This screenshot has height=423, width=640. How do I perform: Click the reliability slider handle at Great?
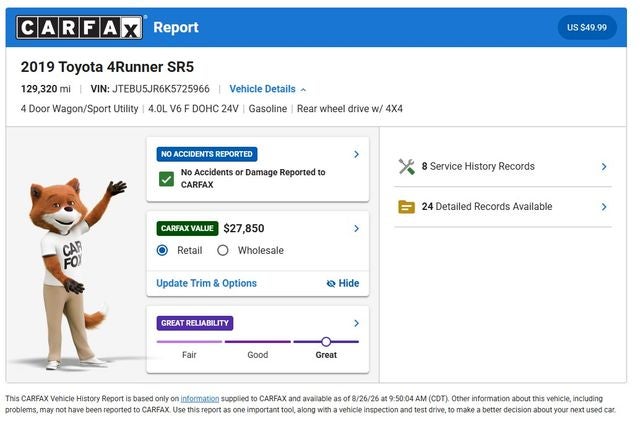pyautogui.click(x=326, y=342)
